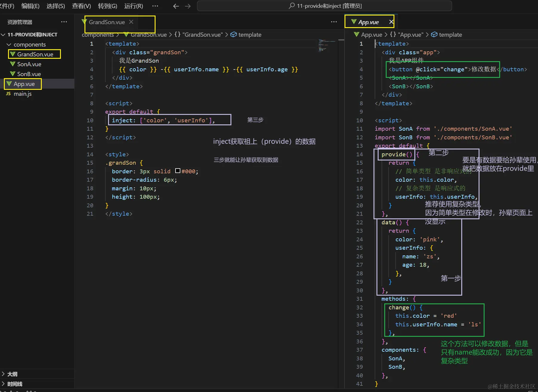538x392 pixels.
Task: Open the 编辑(E) menu
Action: pyautogui.click(x=30, y=6)
